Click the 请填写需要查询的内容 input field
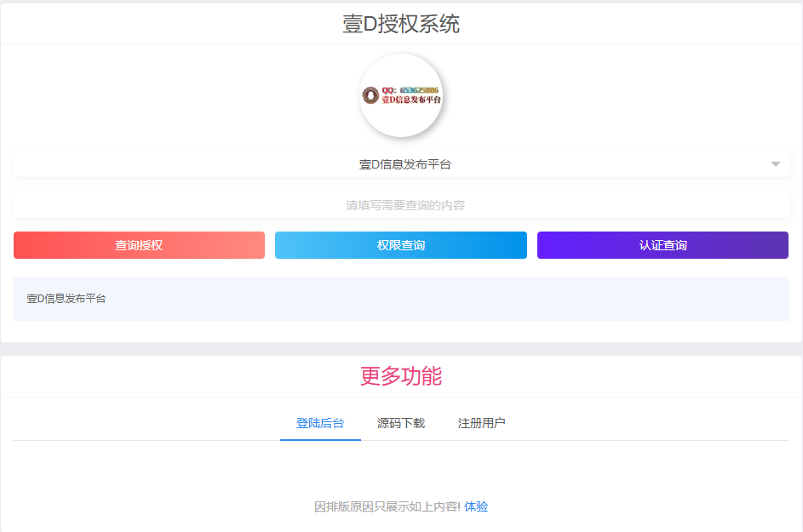Viewport: 803px width, 532px height. coord(401,204)
